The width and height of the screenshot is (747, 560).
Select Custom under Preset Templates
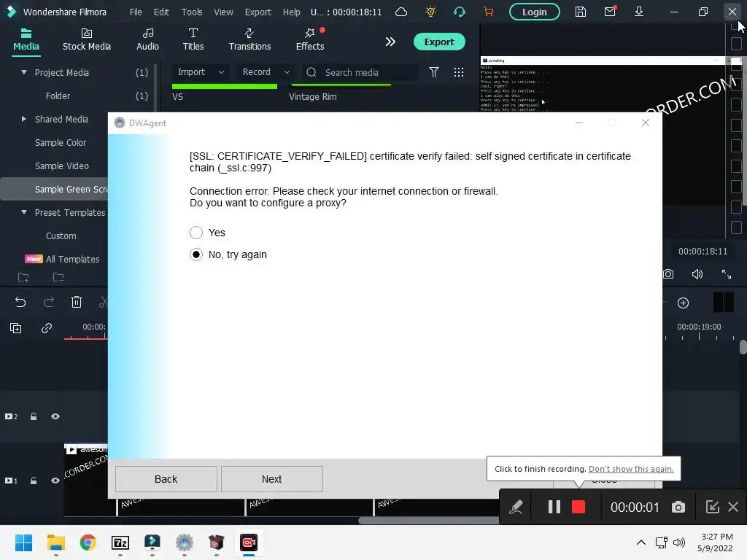click(x=61, y=236)
